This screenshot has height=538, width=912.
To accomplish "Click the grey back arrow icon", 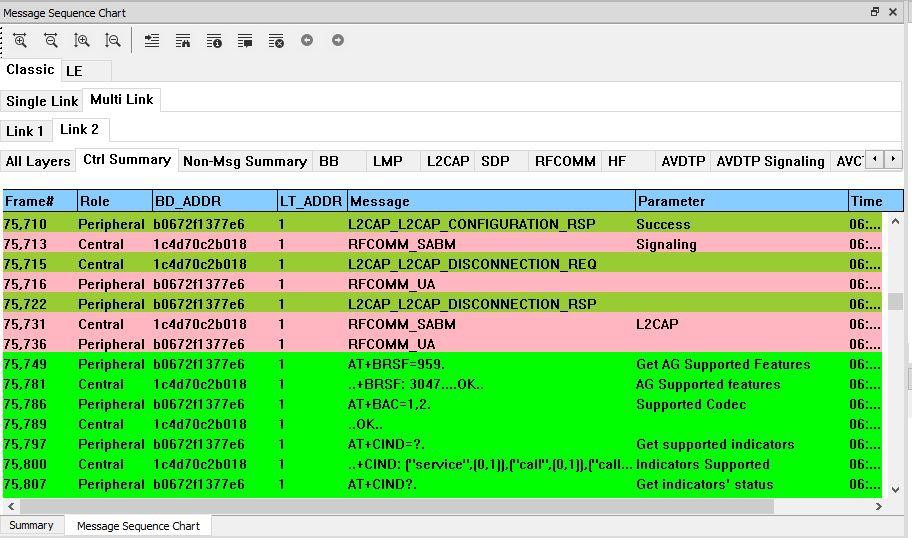I will tap(307, 40).
